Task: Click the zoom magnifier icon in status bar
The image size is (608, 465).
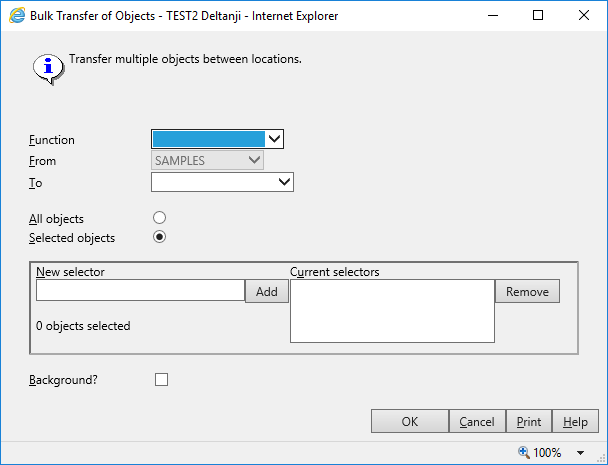Action: tap(523, 452)
